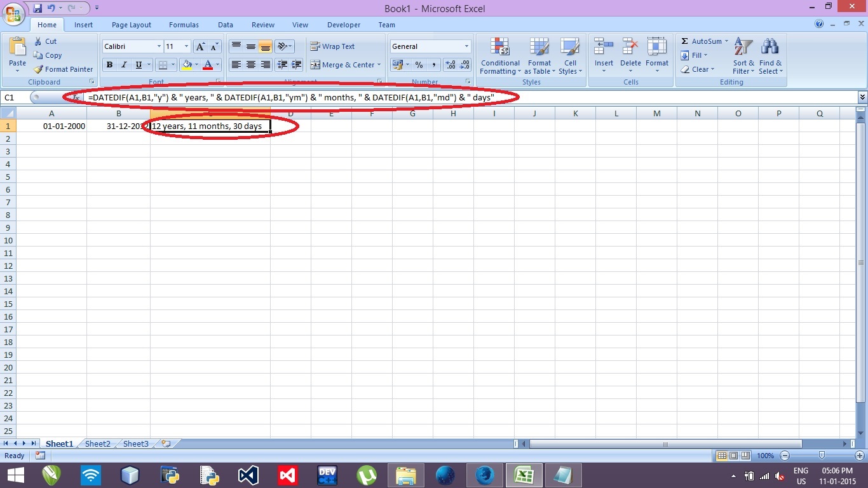Screen dimensions: 868x488
Task: Expand the Calibri font name dropdown
Action: pyautogui.click(x=159, y=46)
